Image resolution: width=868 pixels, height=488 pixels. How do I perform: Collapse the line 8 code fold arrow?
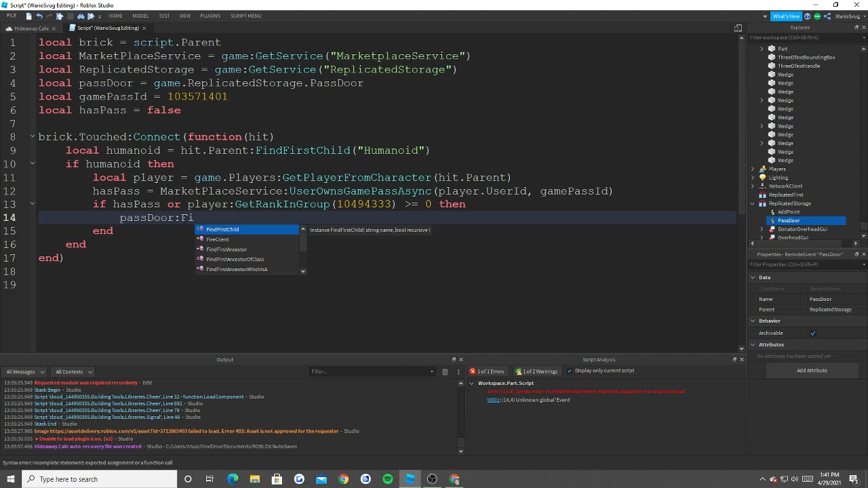point(32,136)
